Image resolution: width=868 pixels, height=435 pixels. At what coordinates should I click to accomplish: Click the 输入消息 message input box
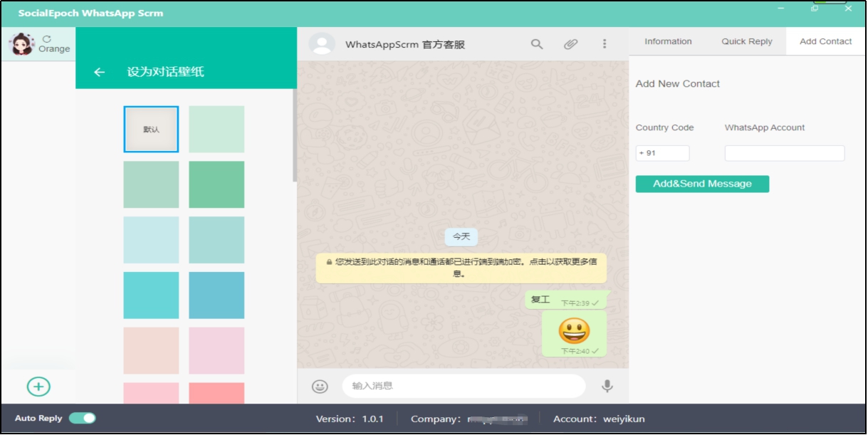coord(464,386)
